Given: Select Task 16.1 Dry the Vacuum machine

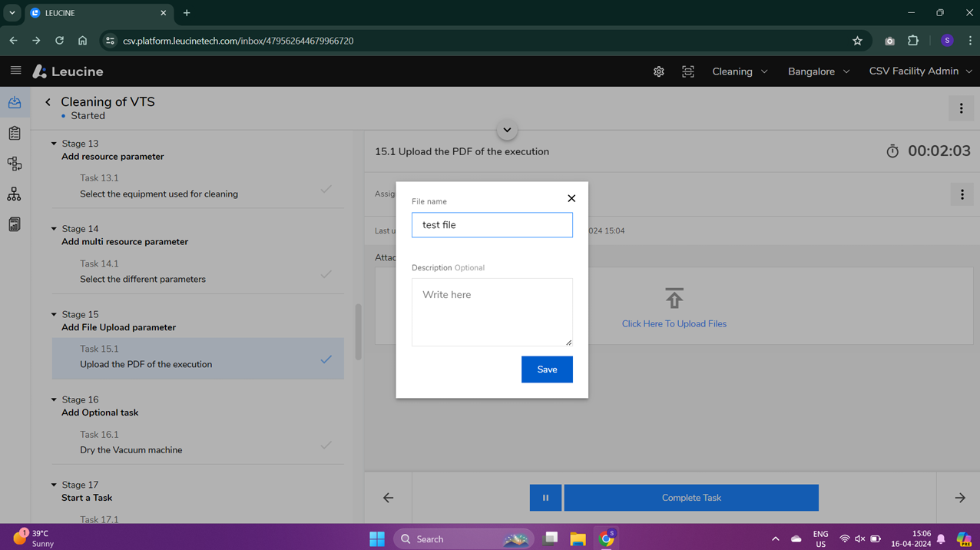Looking at the screenshot, I should [198, 442].
